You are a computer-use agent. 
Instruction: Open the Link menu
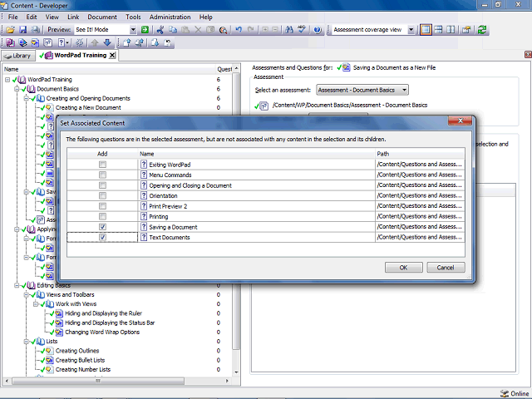coord(73,17)
